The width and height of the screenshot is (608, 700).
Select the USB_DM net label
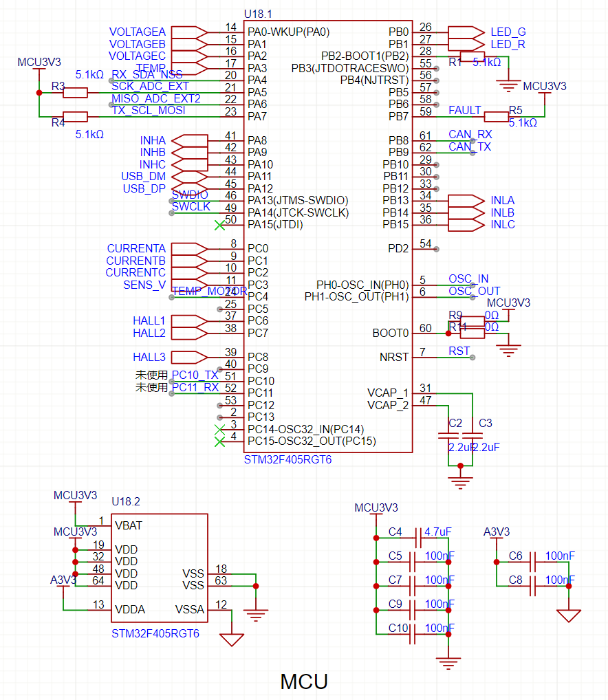click(x=143, y=177)
